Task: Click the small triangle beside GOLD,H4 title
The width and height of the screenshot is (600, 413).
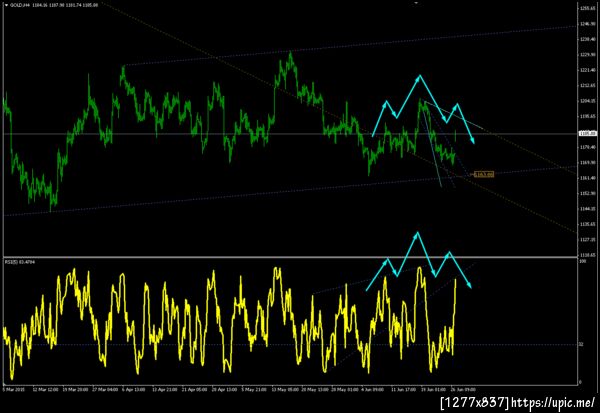Action: click(6, 5)
